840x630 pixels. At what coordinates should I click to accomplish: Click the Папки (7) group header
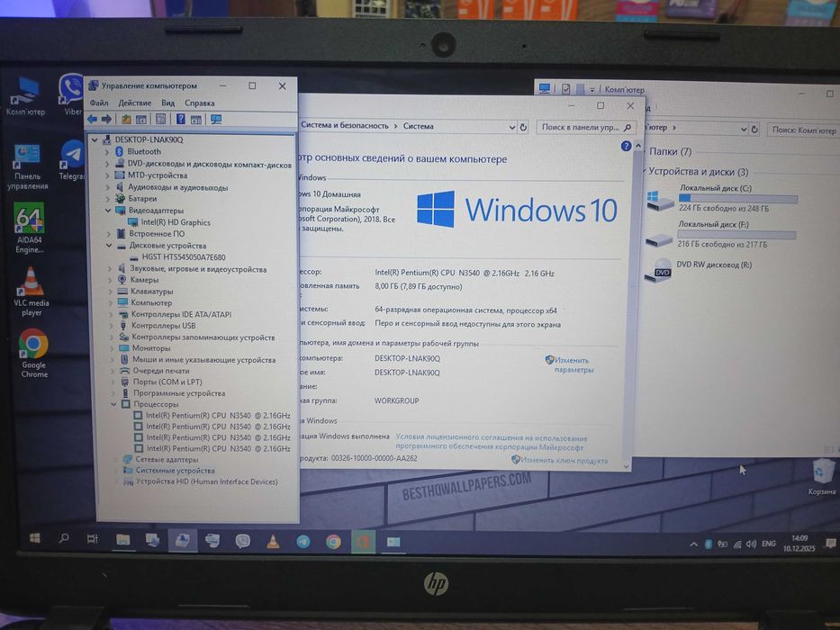pyautogui.click(x=670, y=152)
